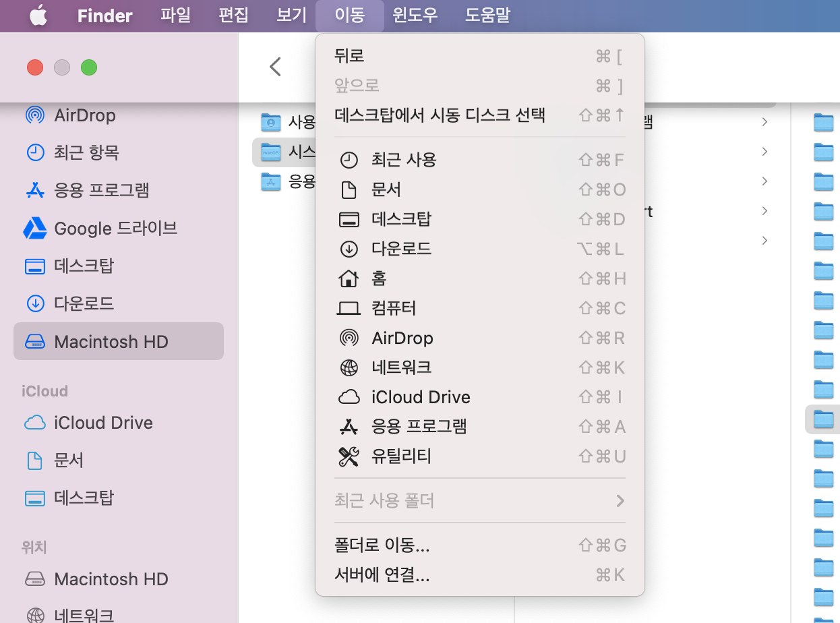Select the highlighted folder in the right column

coord(823,419)
